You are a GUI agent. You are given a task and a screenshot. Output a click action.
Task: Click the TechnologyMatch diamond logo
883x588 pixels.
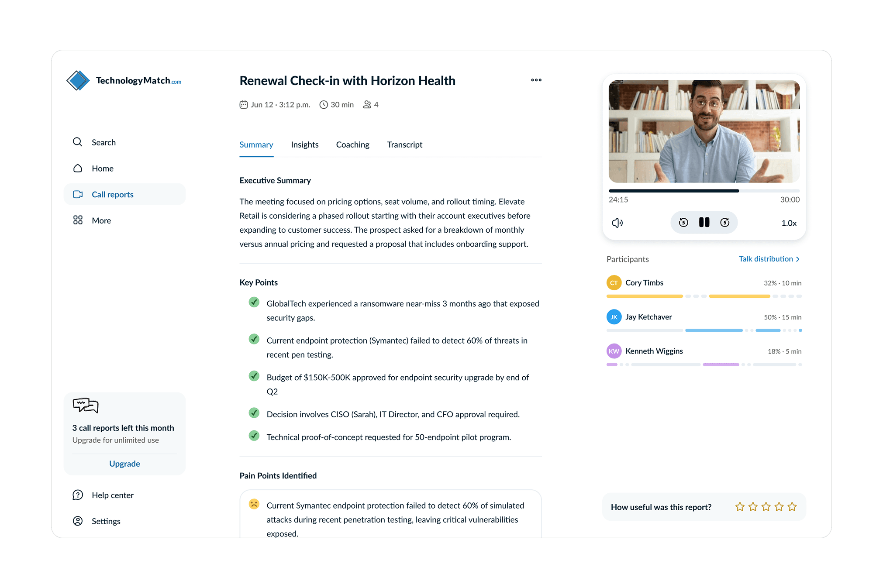pyautogui.click(x=78, y=80)
